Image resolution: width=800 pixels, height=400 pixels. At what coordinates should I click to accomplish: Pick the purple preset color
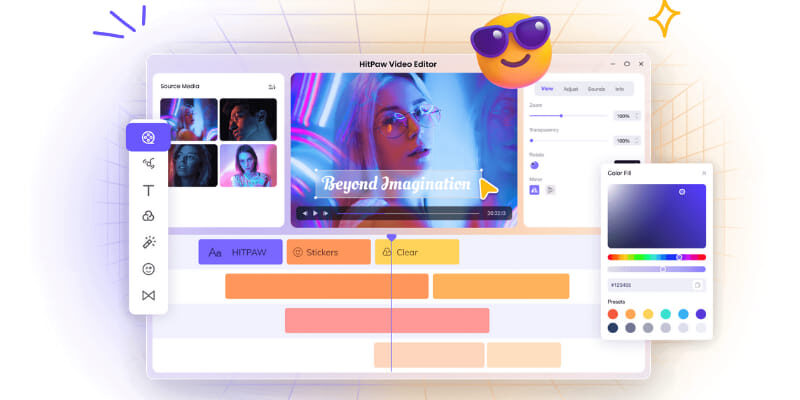701,314
